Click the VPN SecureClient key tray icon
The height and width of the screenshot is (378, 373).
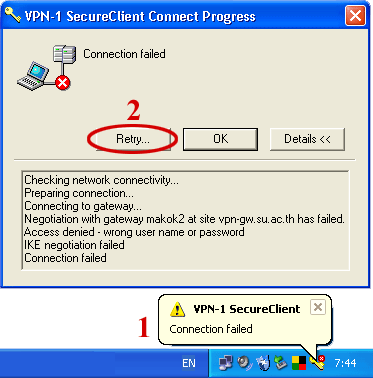click(x=317, y=363)
